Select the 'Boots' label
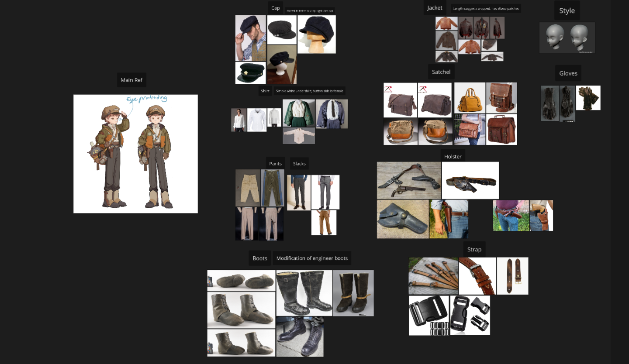629x364 pixels. pos(260,258)
